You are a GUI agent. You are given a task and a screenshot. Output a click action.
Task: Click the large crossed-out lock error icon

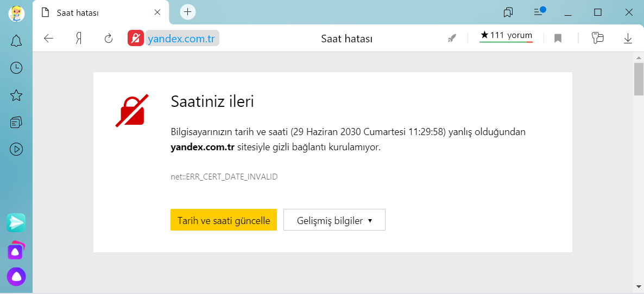[x=132, y=111]
